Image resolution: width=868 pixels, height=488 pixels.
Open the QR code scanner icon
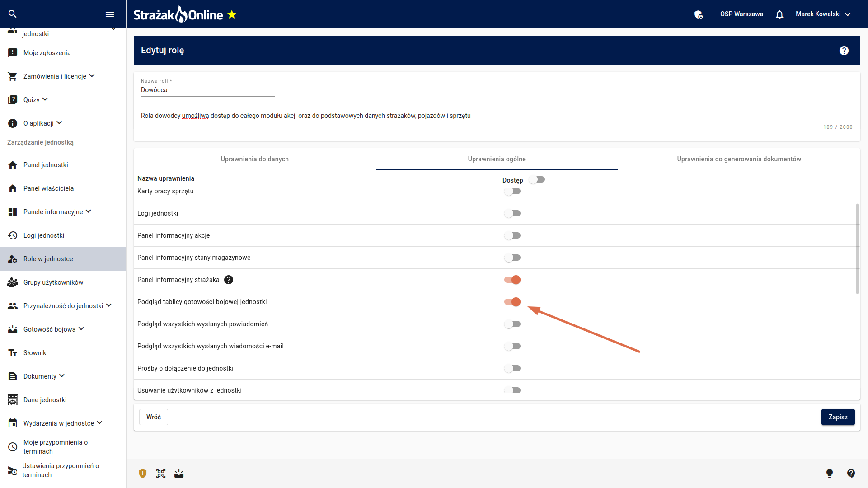pyautogui.click(x=161, y=474)
